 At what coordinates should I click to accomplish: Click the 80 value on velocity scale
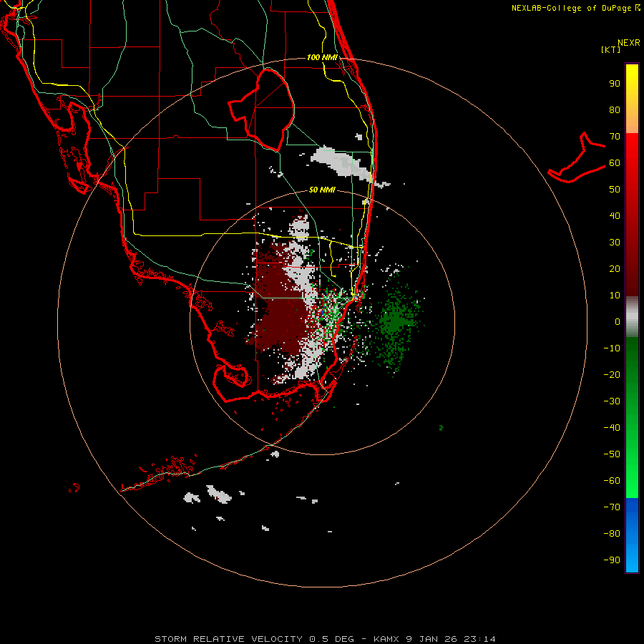(x=615, y=110)
